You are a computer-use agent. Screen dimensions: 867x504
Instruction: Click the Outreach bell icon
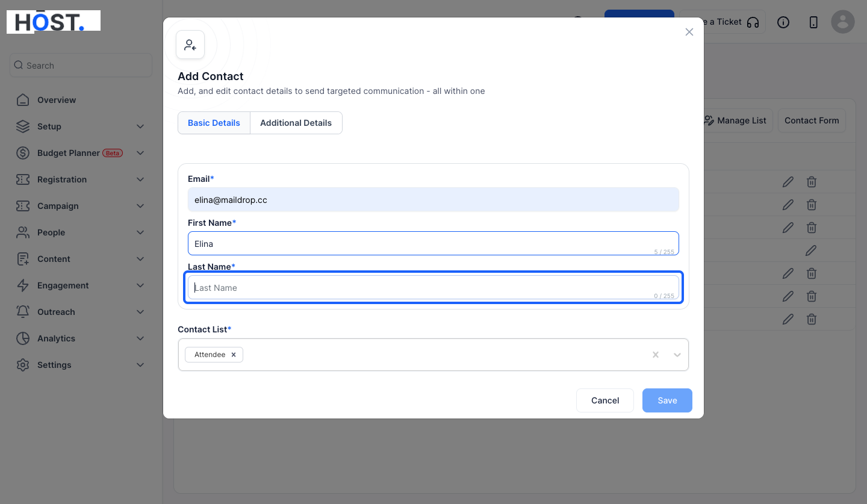[23, 312]
